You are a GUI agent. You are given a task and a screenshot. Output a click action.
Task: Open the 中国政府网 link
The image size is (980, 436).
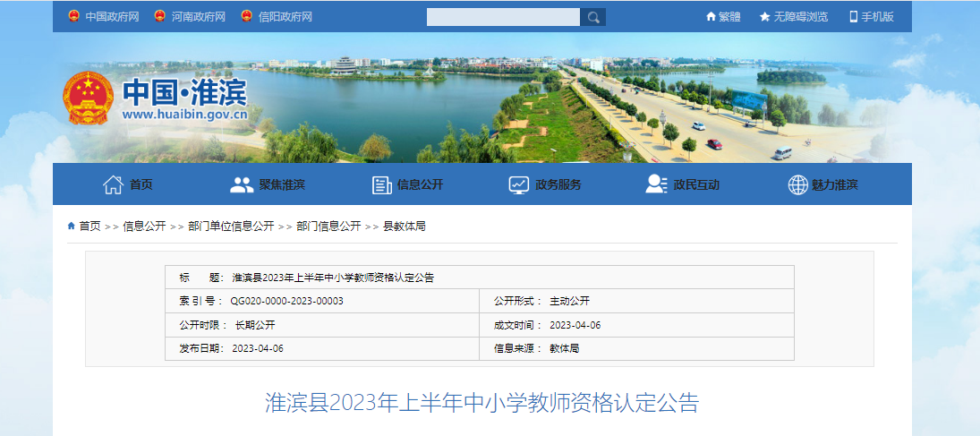click(x=112, y=17)
